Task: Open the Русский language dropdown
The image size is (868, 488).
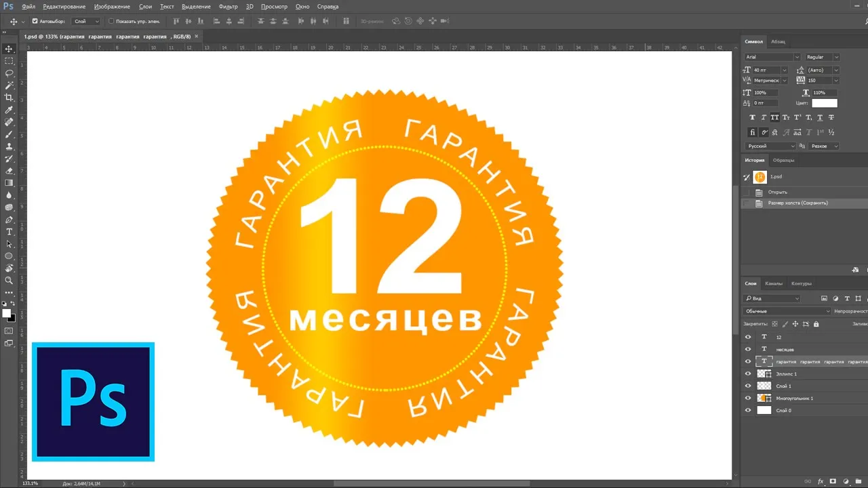Action: tap(771, 146)
